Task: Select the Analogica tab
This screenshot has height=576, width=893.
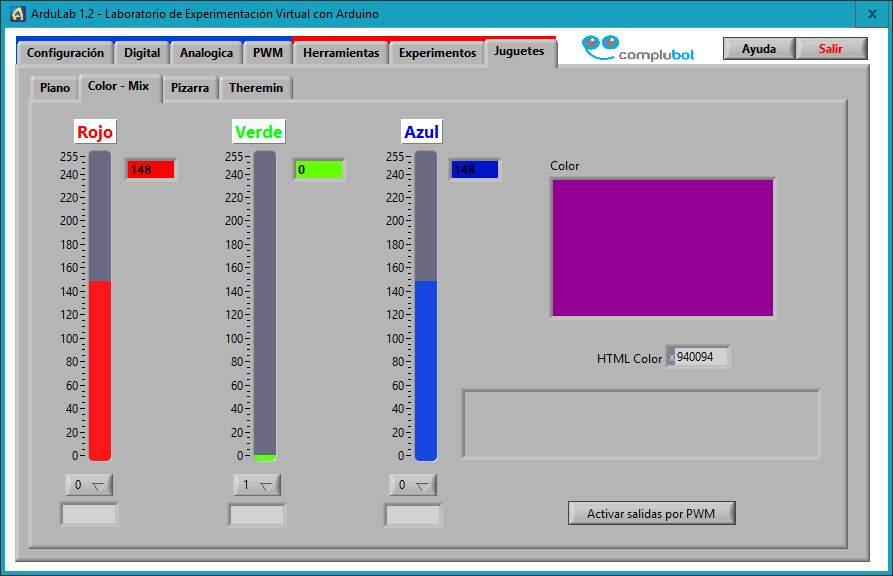Action: pos(207,53)
